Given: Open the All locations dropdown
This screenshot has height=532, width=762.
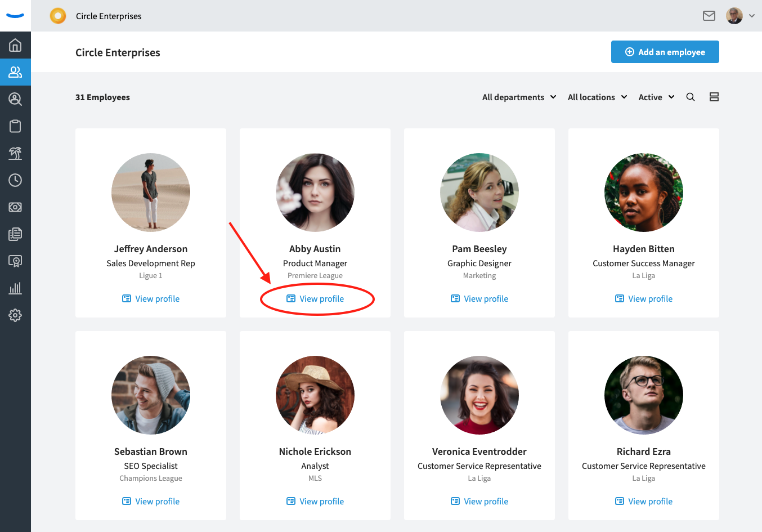Looking at the screenshot, I should (x=597, y=97).
